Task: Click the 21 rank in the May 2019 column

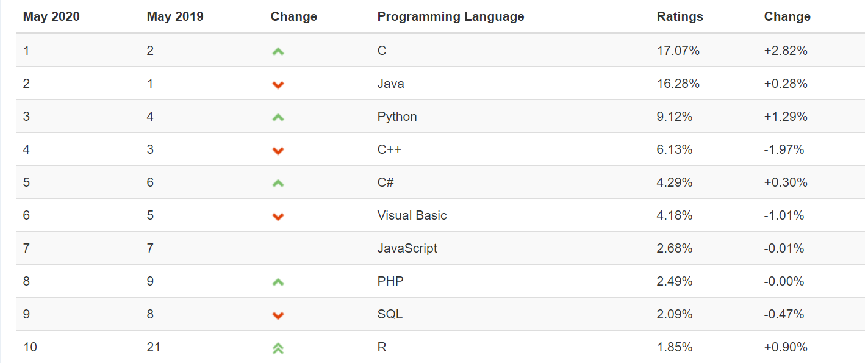Action: click(154, 347)
